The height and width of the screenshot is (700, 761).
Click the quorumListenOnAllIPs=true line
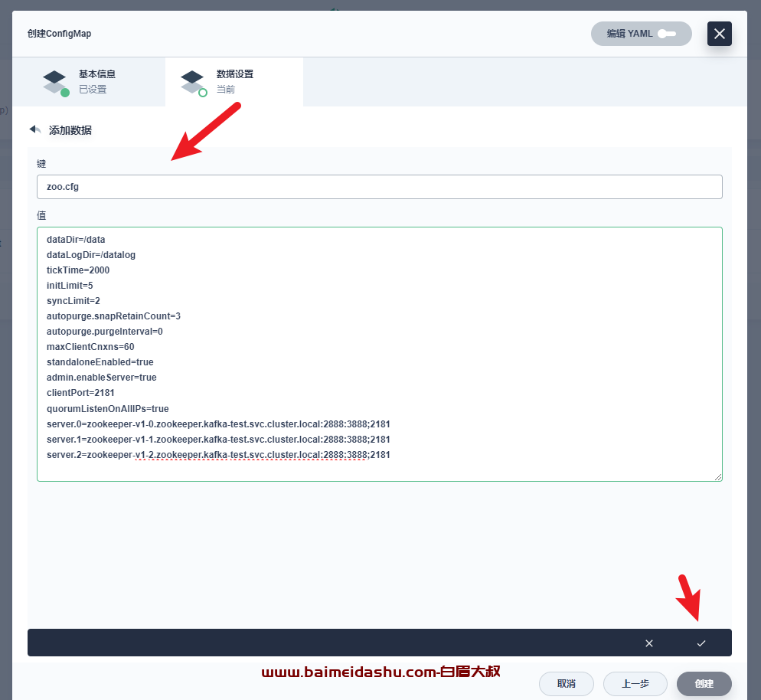108,409
